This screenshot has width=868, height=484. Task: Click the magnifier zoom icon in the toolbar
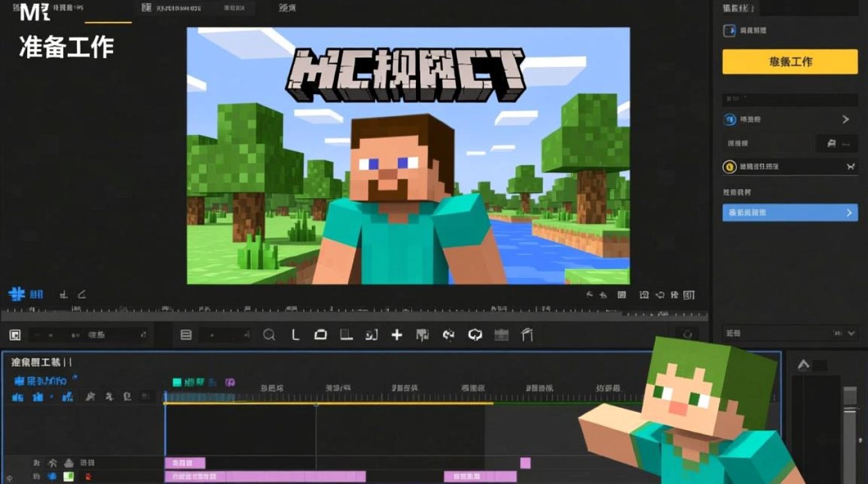(269, 334)
